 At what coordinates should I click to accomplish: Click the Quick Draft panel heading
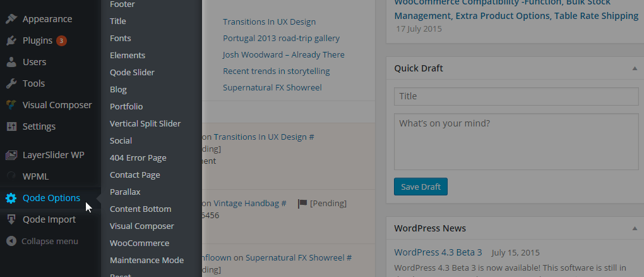coord(419,68)
